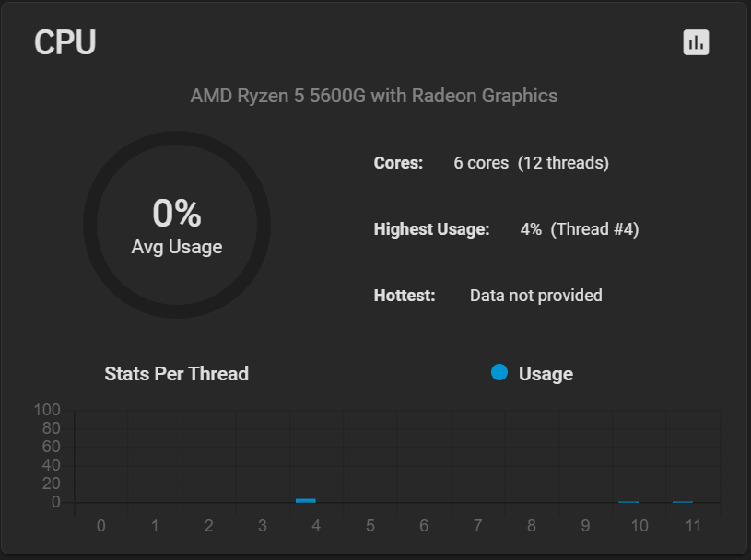The height and width of the screenshot is (560, 751).
Task: Toggle the Usage legend blue dot
Action: pos(499,372)
